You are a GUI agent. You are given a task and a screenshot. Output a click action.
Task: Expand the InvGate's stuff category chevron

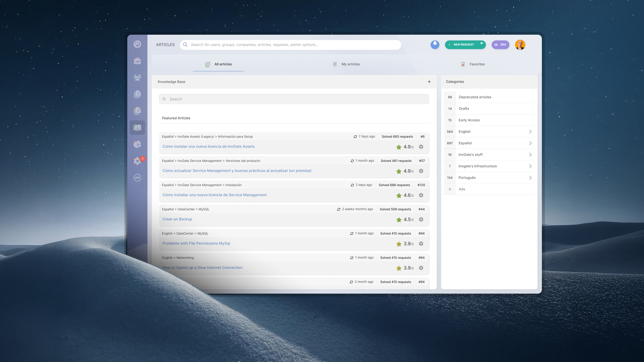[530, 155]
